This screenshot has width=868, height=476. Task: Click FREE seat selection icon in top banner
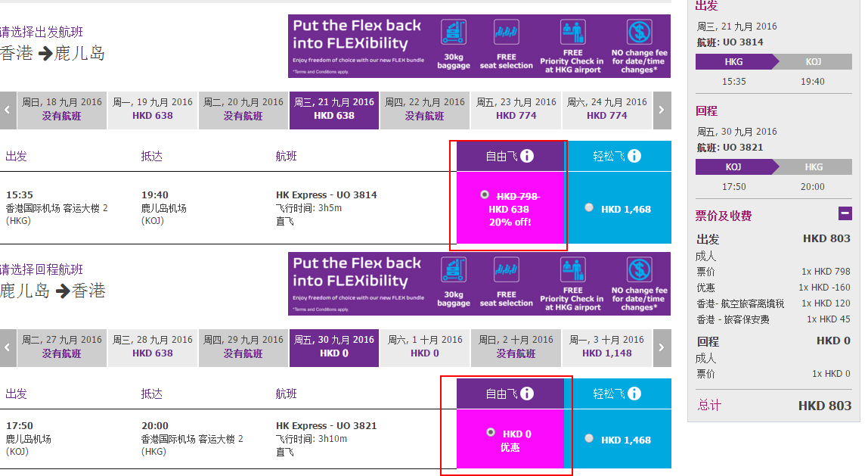506,32
